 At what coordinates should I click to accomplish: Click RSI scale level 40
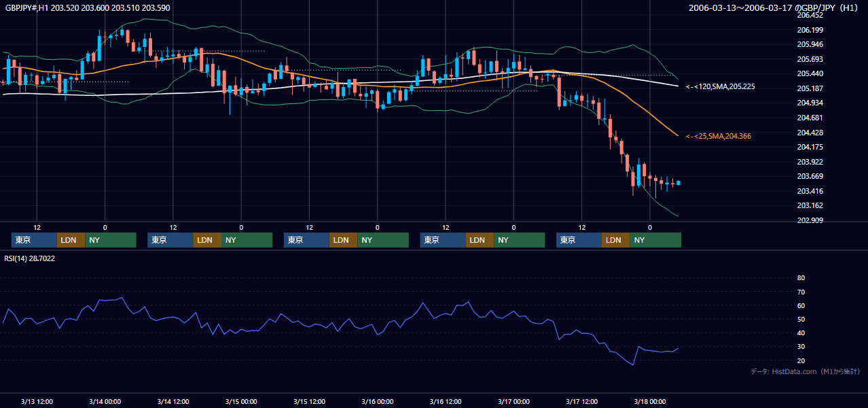[801, 333]
